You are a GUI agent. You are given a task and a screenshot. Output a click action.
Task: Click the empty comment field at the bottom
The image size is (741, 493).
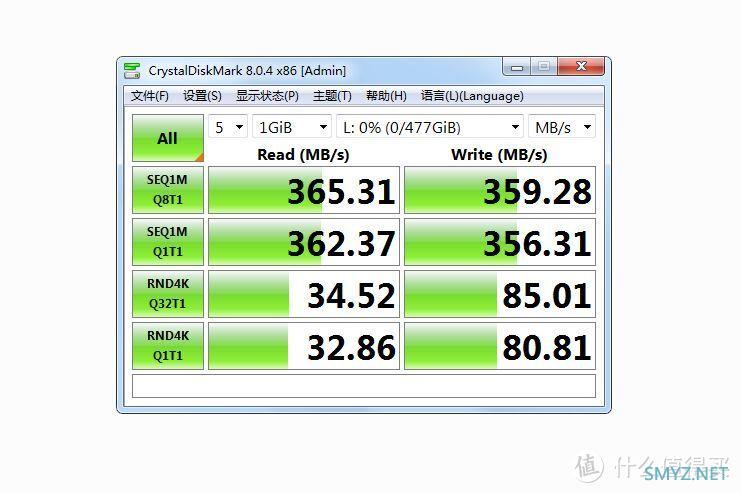364,386
